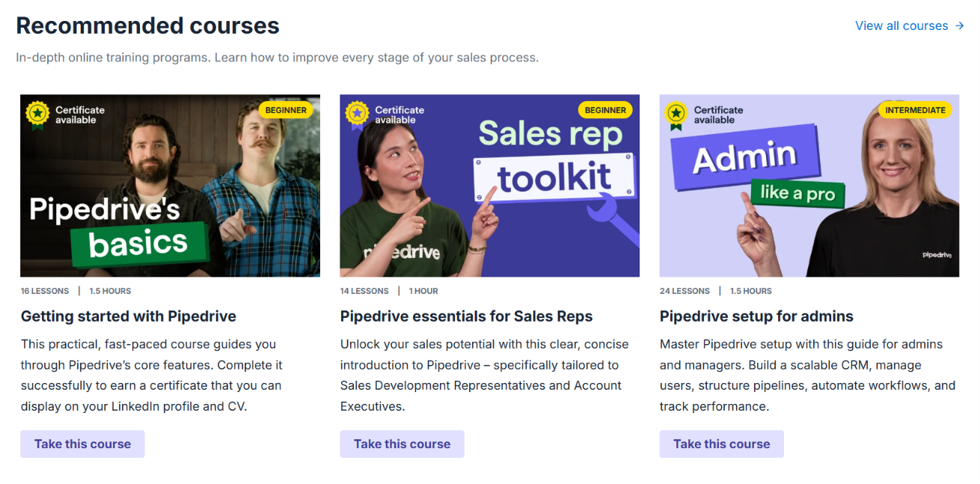Image resolution: width=980 pixels, height=484 pixels.
Task: Open the Pipedrive's basics course thumbnail
Action: pos(170,186)
